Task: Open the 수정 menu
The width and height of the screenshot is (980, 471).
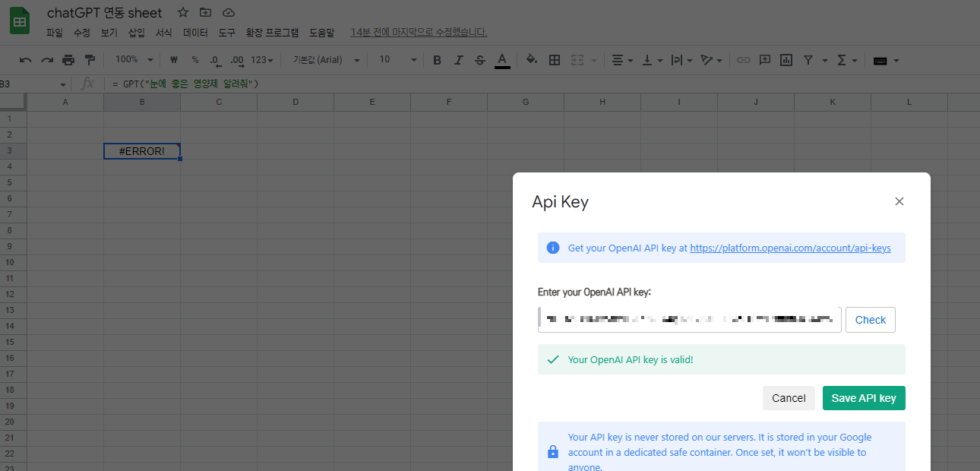Action: click(x=82, y=33)
